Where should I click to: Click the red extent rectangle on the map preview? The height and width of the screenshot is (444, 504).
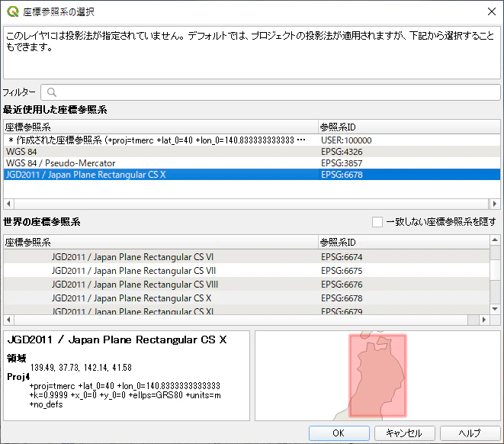click(x=377, y=375)
